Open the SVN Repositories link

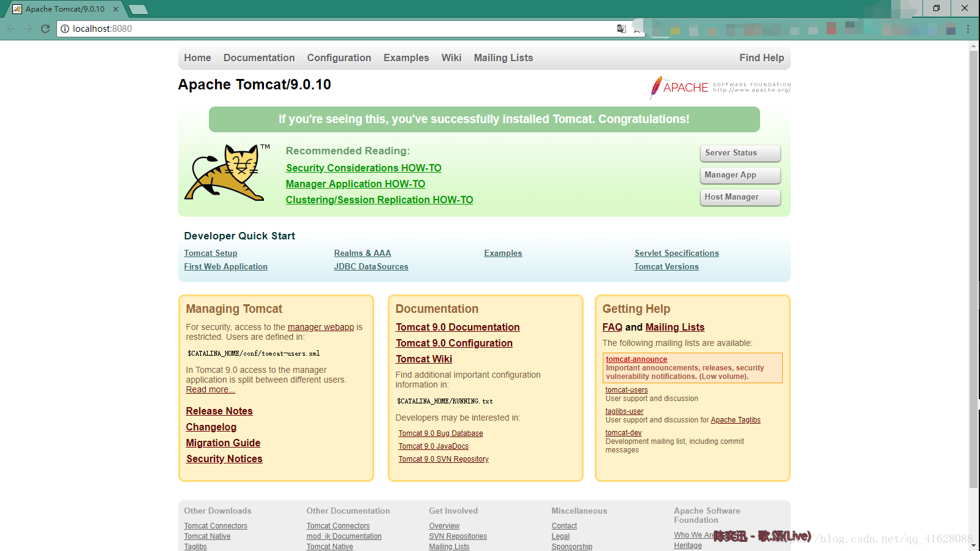[458, 536]
